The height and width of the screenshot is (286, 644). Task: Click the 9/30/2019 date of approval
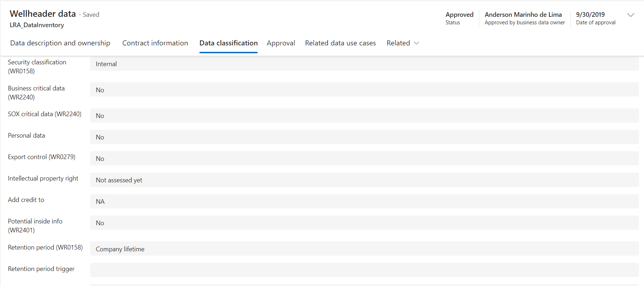[x=590, y=15]
